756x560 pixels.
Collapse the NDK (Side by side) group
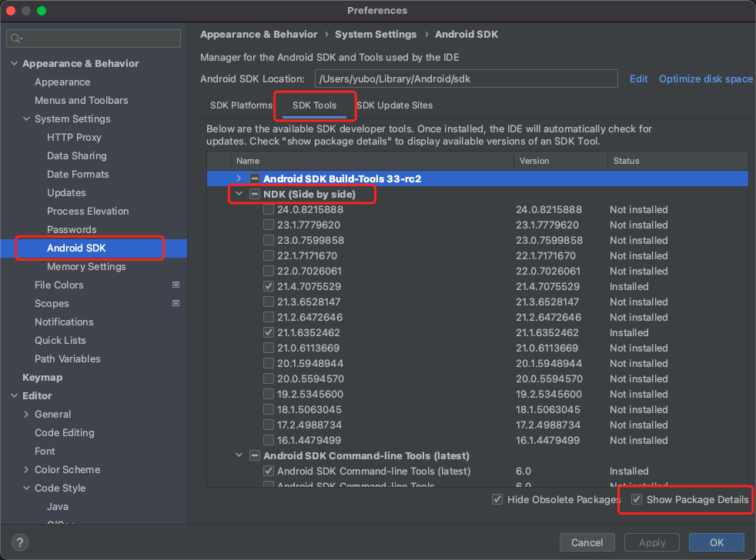pyautogui.click(x=239, y=194)
